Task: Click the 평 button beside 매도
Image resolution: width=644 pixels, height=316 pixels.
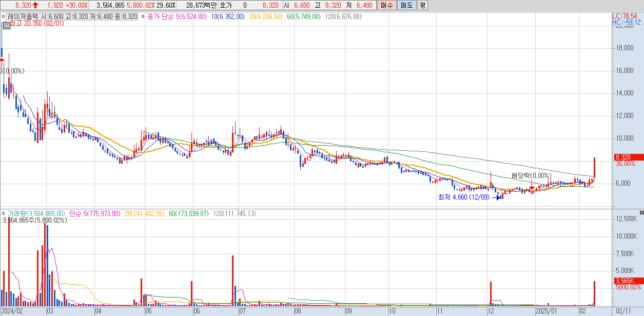Action: click(x=422, y=5)
